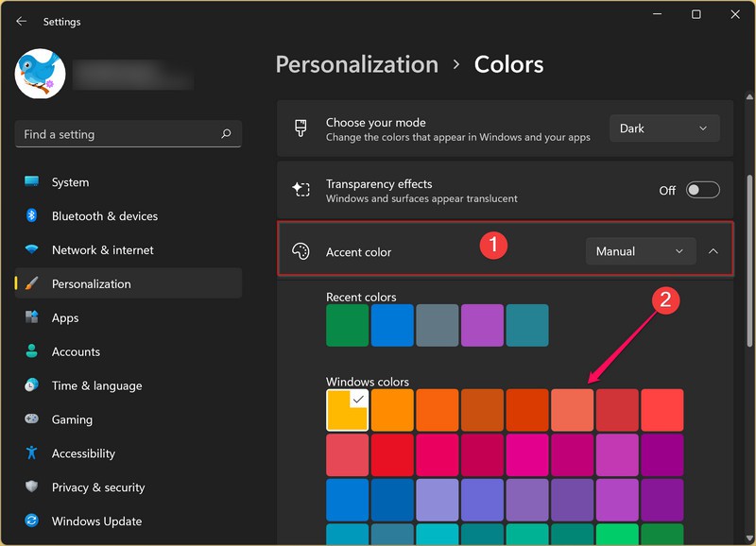
Task: Click the Accessibility figure icon
Action: pyautogui.click(x=32, y=452)
